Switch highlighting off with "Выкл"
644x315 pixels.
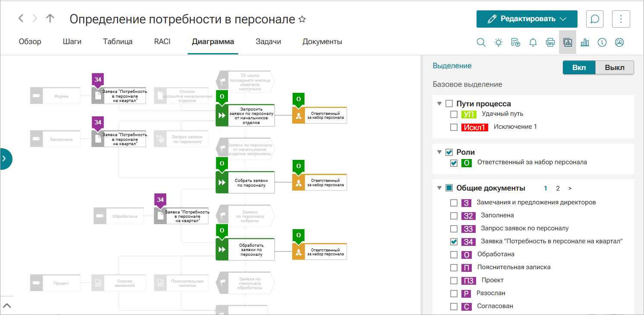click(x=615, y=68)
